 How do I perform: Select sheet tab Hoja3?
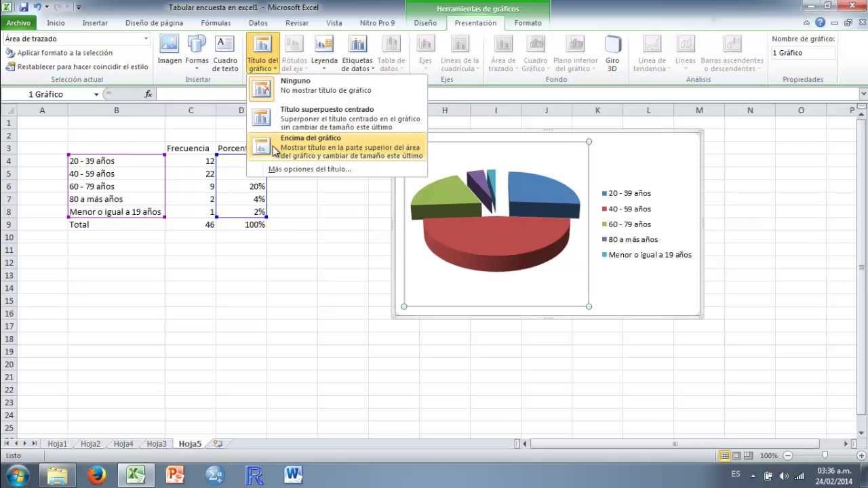coord(157,444)
